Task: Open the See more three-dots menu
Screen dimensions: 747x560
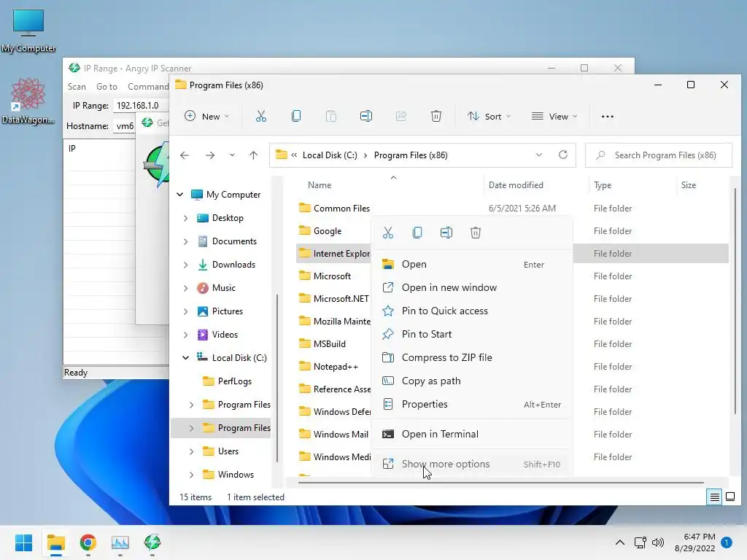Action: point(608,116)
